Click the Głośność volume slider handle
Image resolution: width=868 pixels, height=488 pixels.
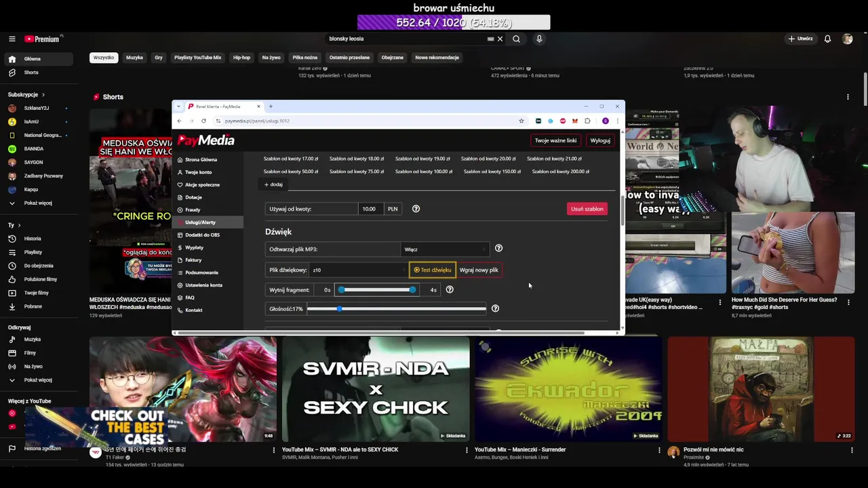pyautogui.click(x=339, y=308)
